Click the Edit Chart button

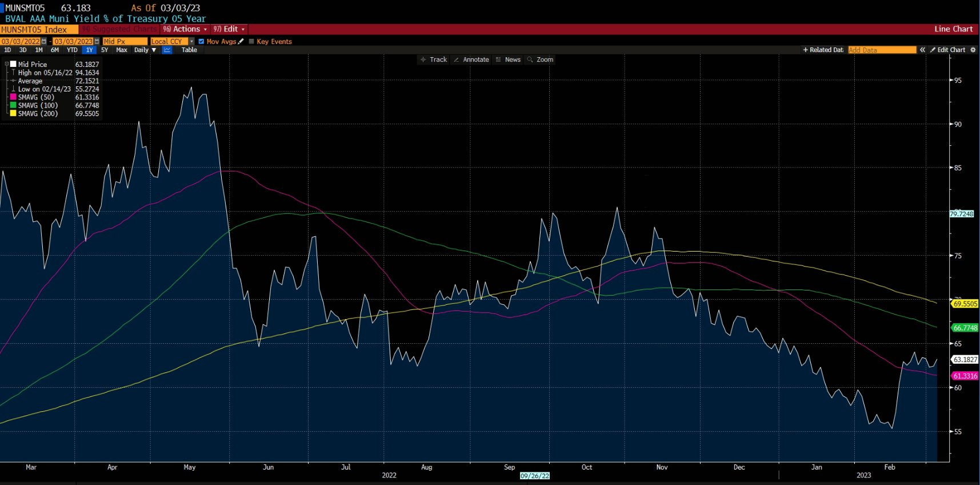coord(947,50)
